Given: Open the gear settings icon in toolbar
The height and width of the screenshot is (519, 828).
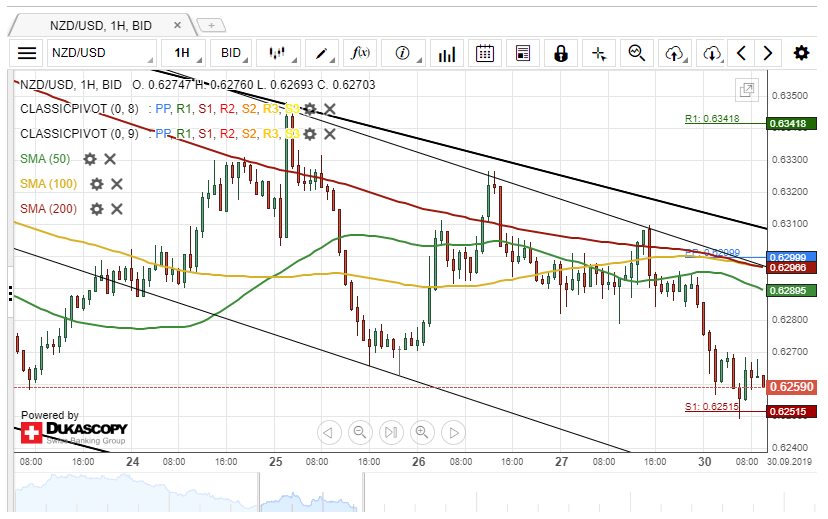Looking at the screenshot, I should 801,53.
